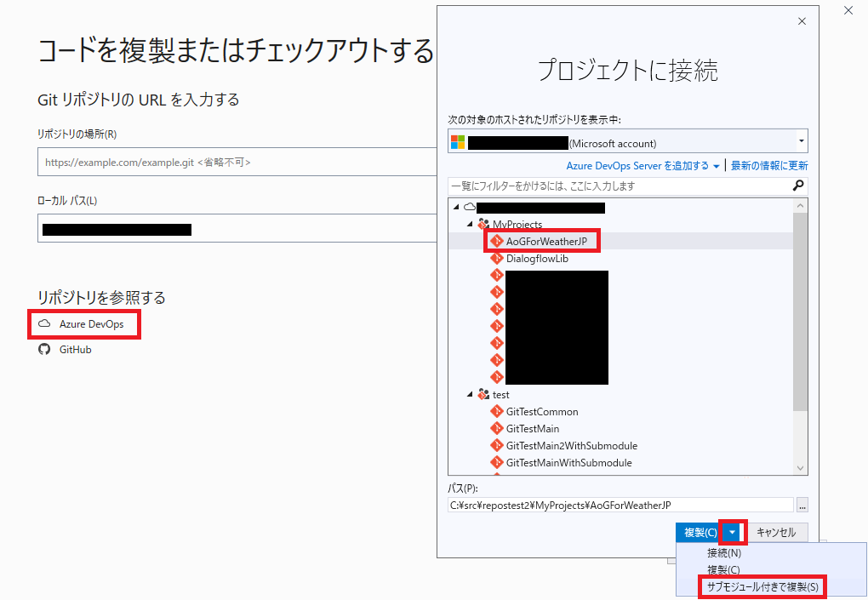
Task: Open the hosted repositories account dropdown
Action: pos(801,140)
